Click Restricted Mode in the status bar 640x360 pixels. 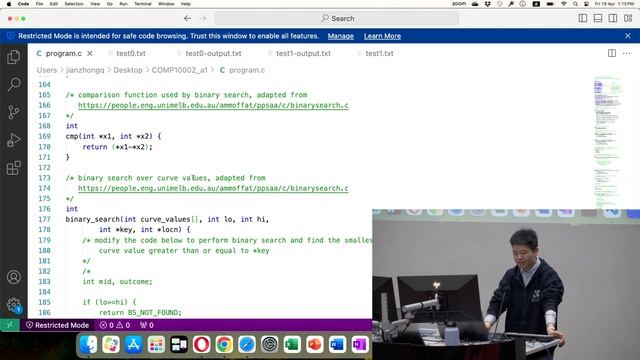(57, 325)
